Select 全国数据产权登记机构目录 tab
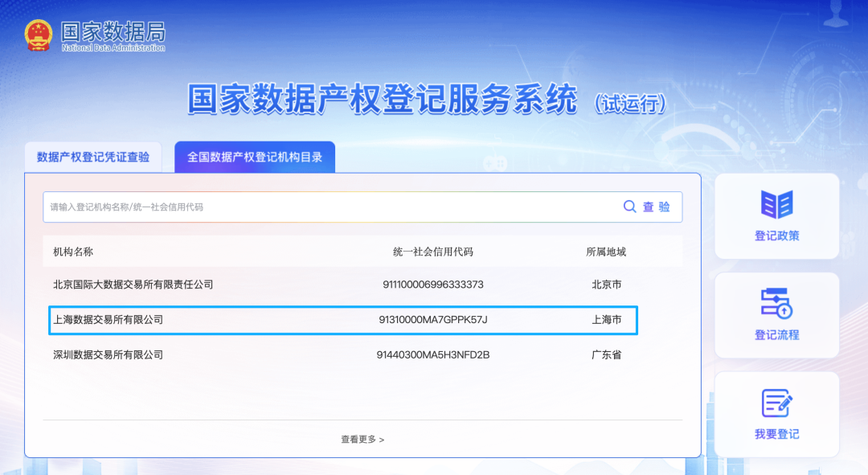Viewport: 868px width, 475px height. click(255, 158)
